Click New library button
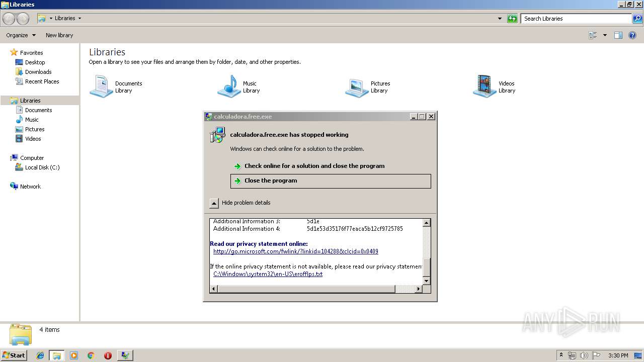 click(x=59, y=35)
